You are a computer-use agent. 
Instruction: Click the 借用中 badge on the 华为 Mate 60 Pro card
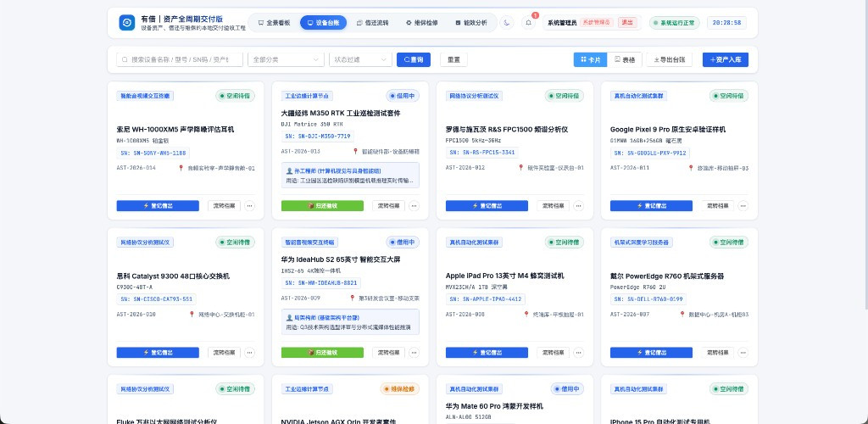click(x=567, y=389)
